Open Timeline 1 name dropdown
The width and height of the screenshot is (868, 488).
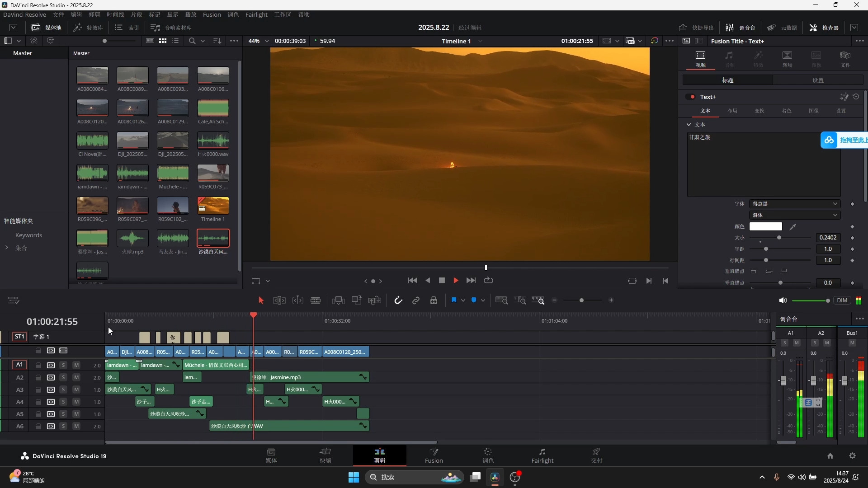click(480, 41)
